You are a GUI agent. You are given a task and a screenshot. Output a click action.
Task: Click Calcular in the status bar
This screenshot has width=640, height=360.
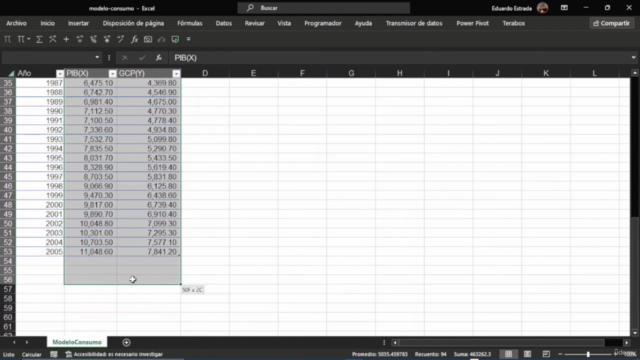tap(31, 354)
